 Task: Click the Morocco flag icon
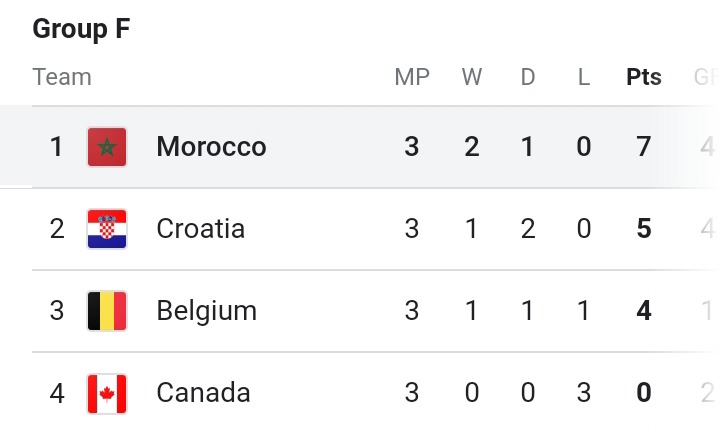pyautogui.click(x=107, y=147)
